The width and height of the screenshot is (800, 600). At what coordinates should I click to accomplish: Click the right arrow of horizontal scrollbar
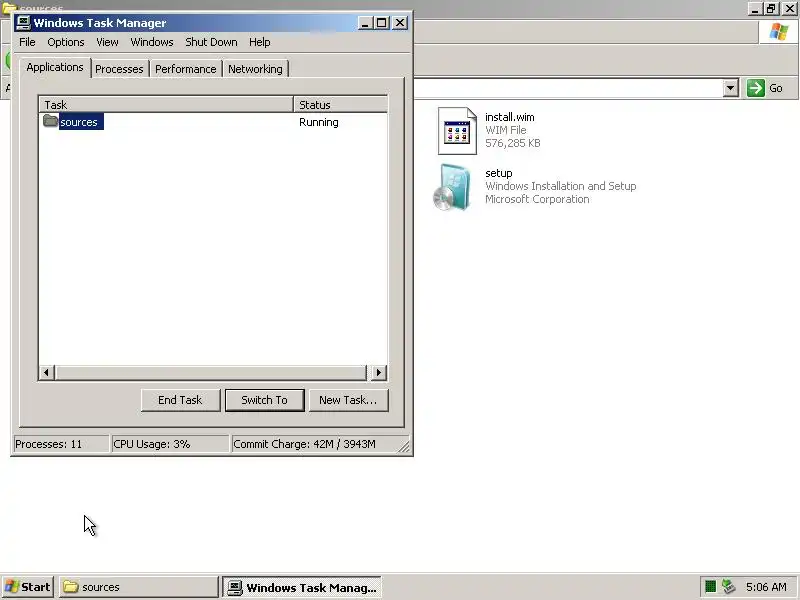tap(379, 372)
